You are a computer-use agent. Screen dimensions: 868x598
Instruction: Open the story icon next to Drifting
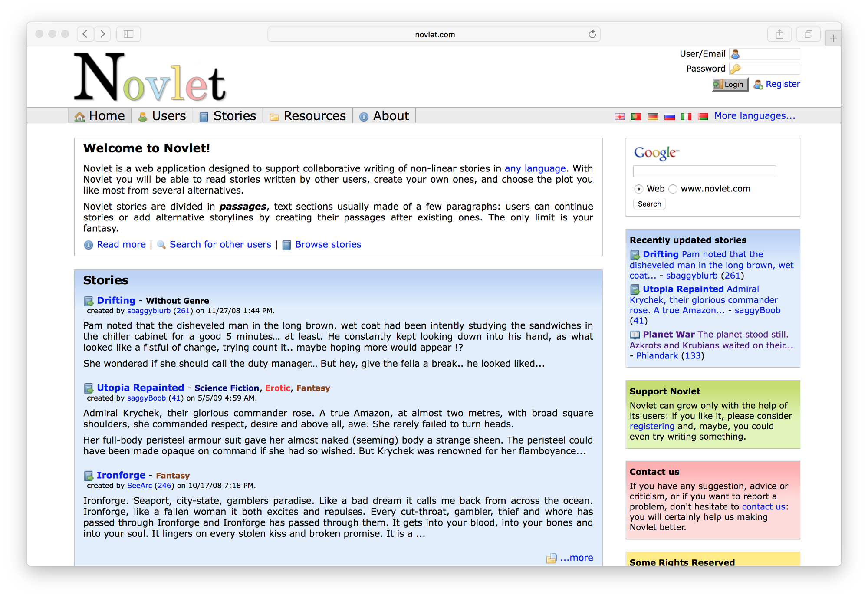(x=88, y=300)
